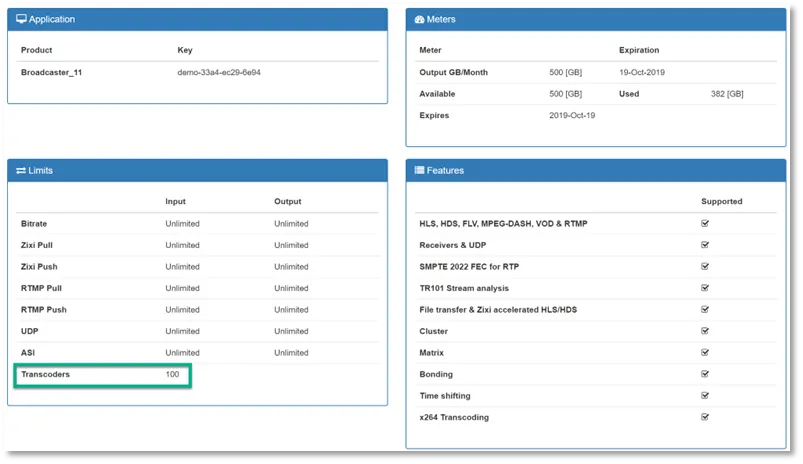Toggle the File transfer & Zixi accelerated checkbox

click(705, 309)
